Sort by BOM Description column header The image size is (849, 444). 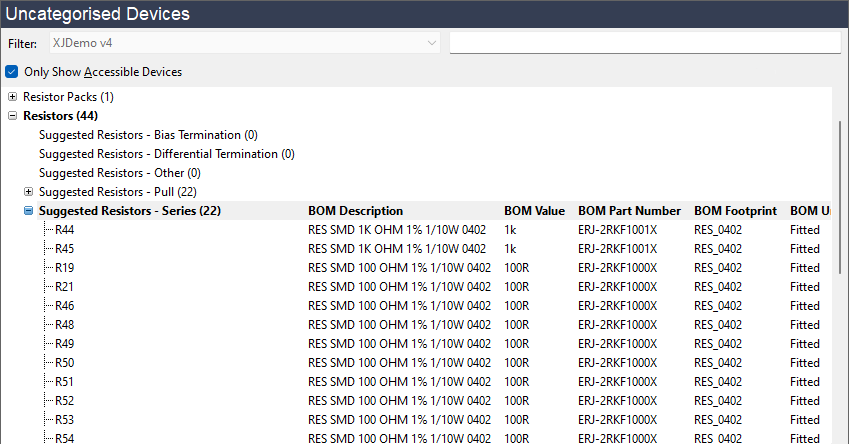pos(355,211)
